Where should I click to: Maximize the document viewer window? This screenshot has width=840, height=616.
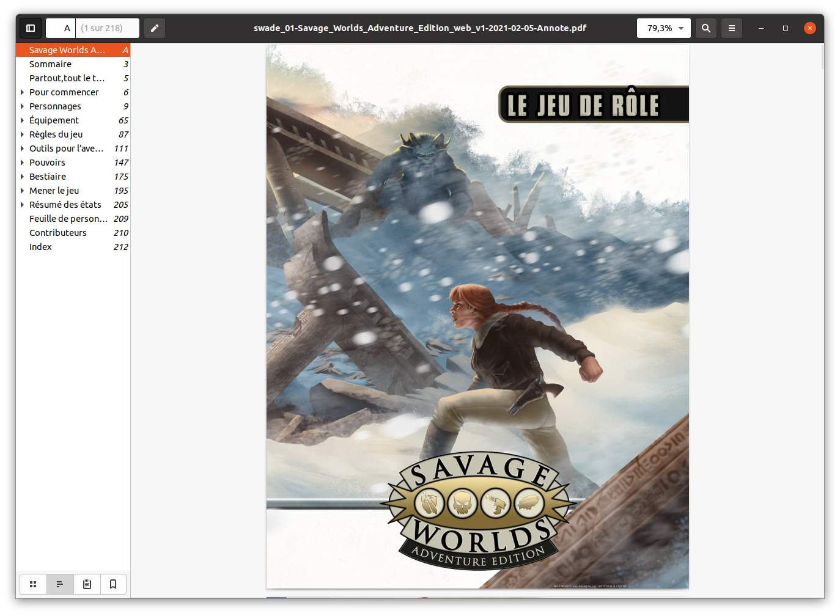pos(786,28)
